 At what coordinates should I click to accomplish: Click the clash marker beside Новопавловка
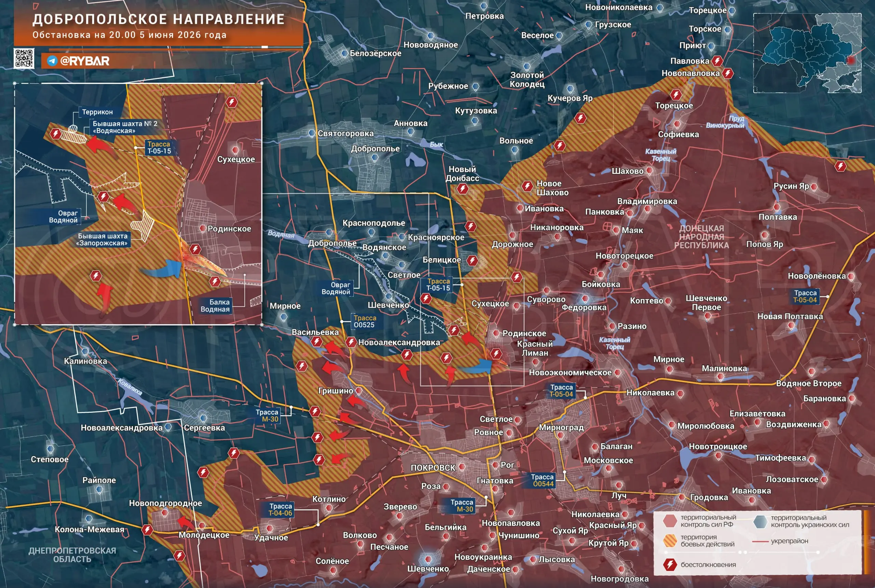click(x=728, y=73)
